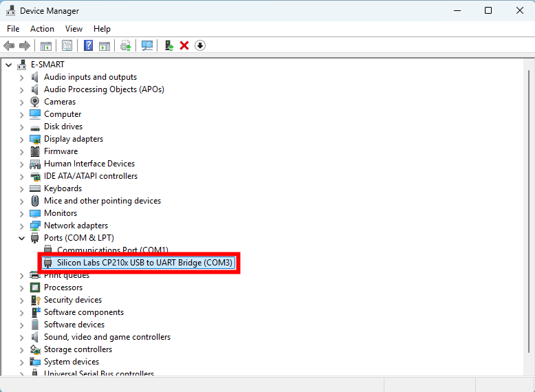The width and height of the screenshot is (535, 392).
Task: Expand Audio inputs and outputs chevron
Action: point(22,78)
